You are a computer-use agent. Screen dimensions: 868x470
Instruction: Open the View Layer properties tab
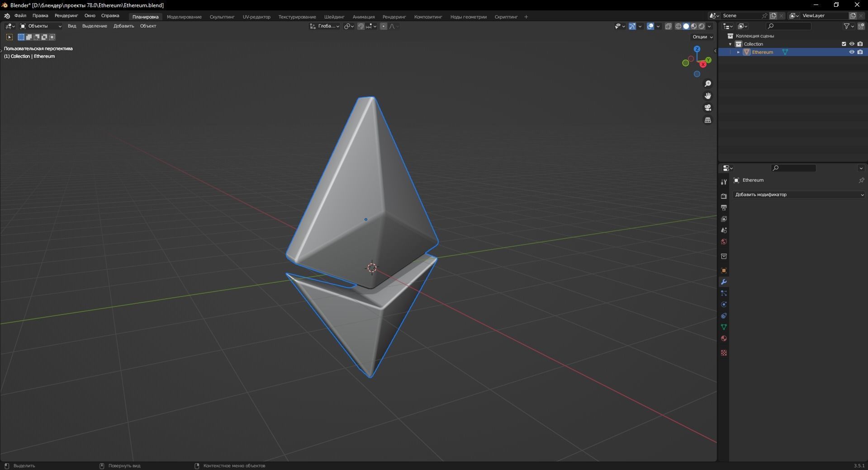724,219
